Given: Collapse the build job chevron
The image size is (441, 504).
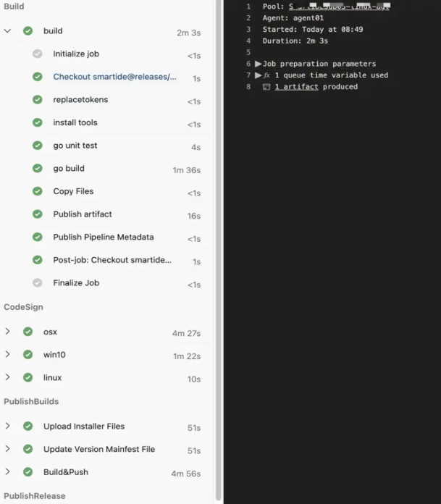Looking at the screenshot, I should tap(8, 31).
